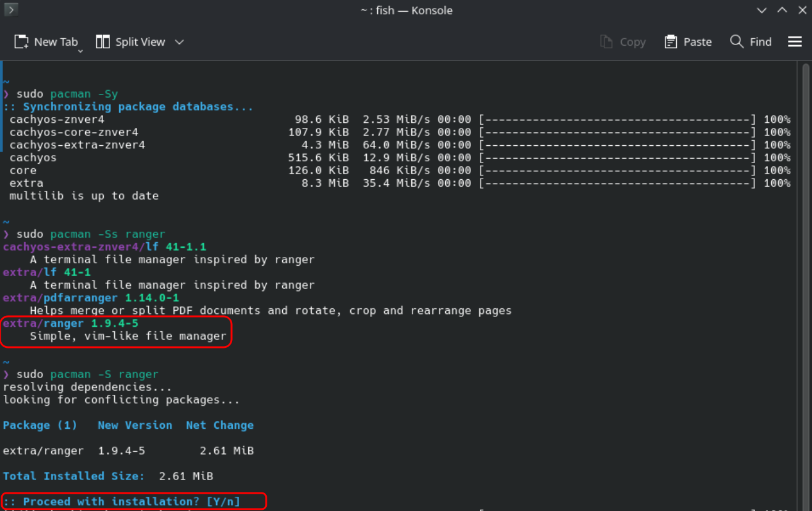Click the '2.61 MiB' net change value
812x511 pixels.
tap(227, 451)
